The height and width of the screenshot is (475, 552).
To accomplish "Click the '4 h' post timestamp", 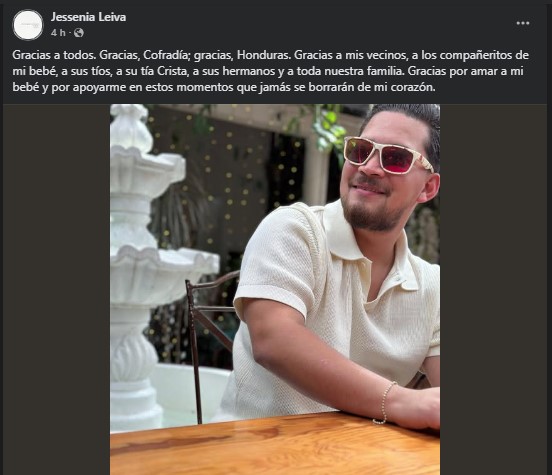I will (x=58, y=33).
